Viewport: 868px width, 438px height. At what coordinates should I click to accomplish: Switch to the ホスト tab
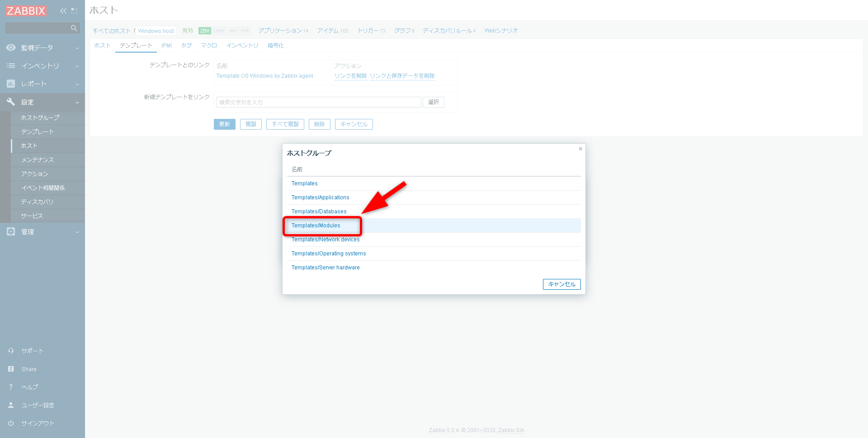103,45
